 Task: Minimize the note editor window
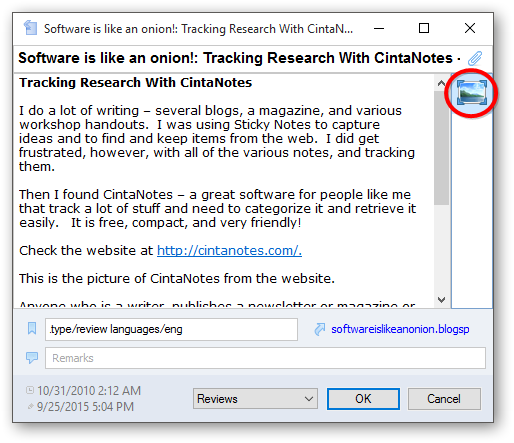379,28
